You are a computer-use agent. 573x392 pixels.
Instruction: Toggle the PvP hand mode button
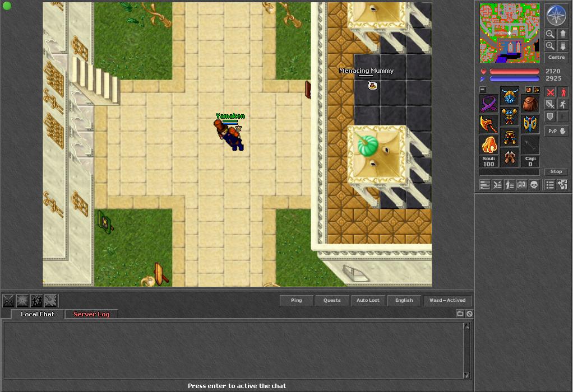[x=557, y=131]
